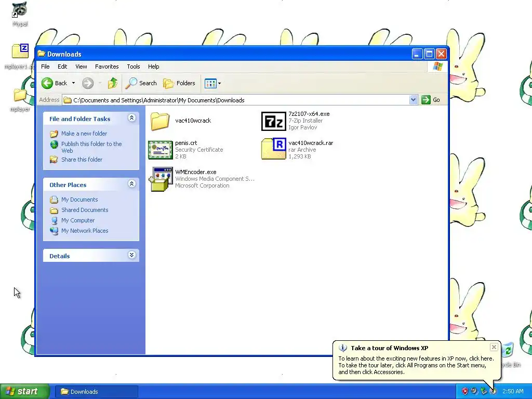532x399 pixels.
Task: Open the Edit menu
Action: tap(62, 66)
